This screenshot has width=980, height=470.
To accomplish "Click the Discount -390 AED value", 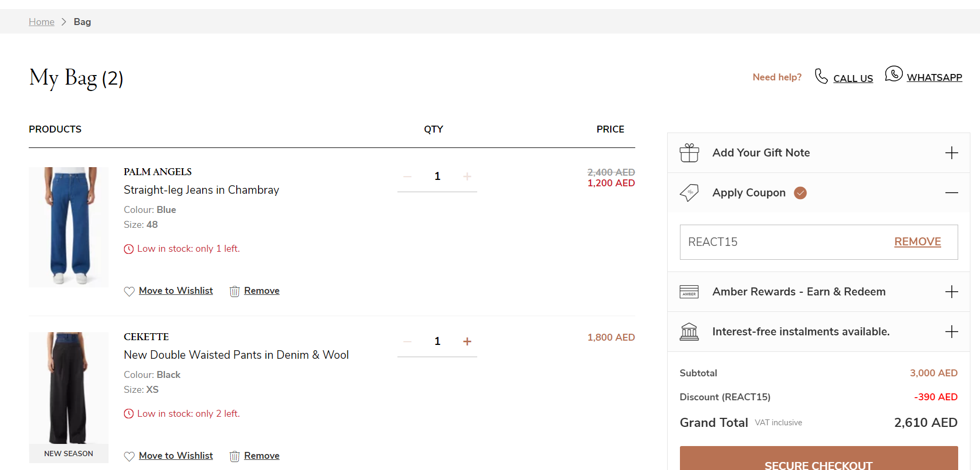I will (x=936, y=397).
